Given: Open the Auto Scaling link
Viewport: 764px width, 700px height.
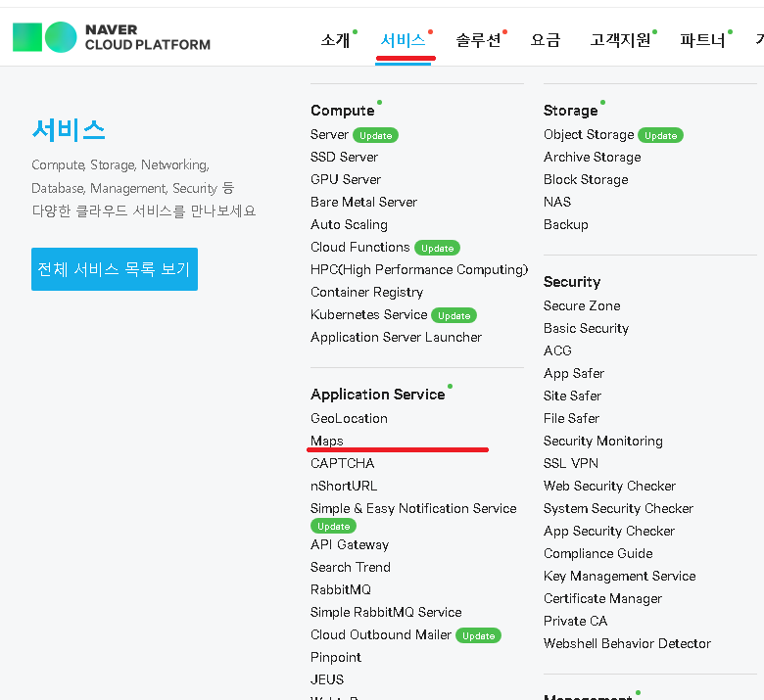Looking at the screenshot, I should coord(349,224).
